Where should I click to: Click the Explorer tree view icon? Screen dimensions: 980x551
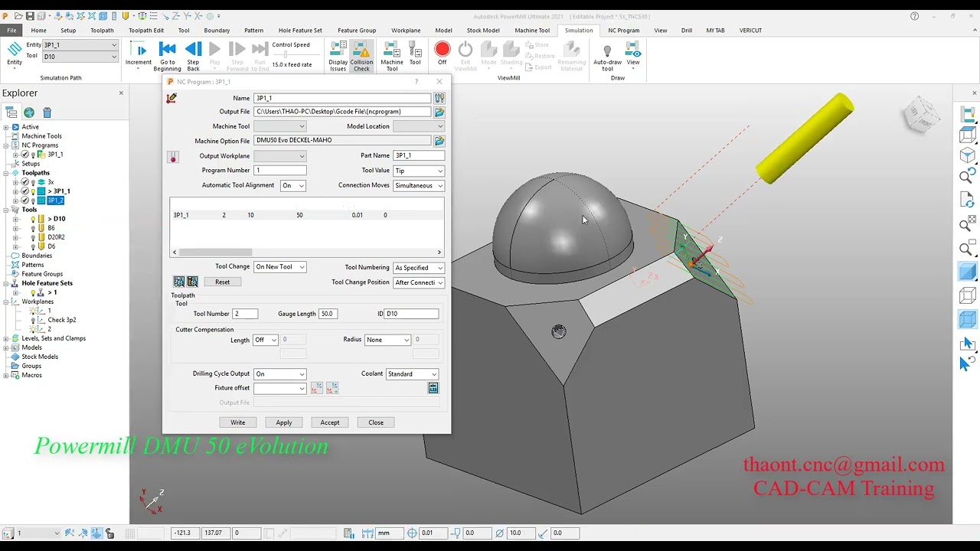click(x=11, y=112)
